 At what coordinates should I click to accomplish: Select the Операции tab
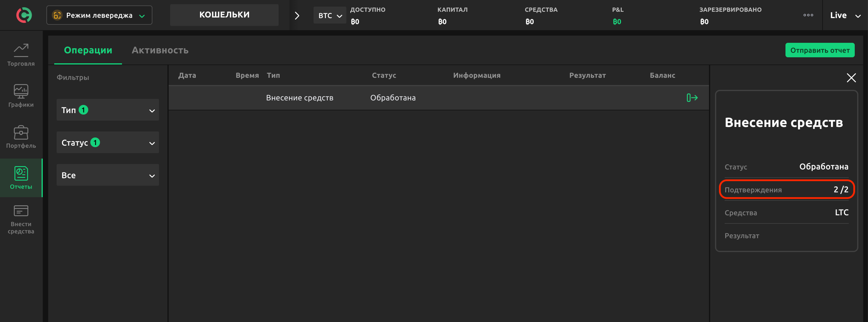coord(88,50)
